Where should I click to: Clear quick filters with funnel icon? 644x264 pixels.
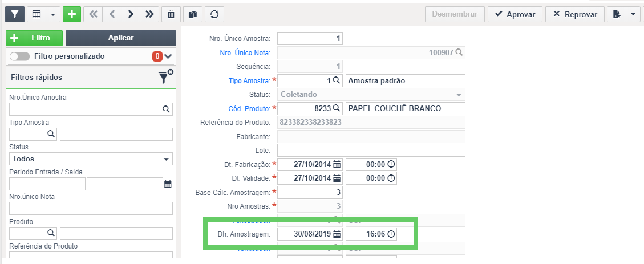[165, 77]
